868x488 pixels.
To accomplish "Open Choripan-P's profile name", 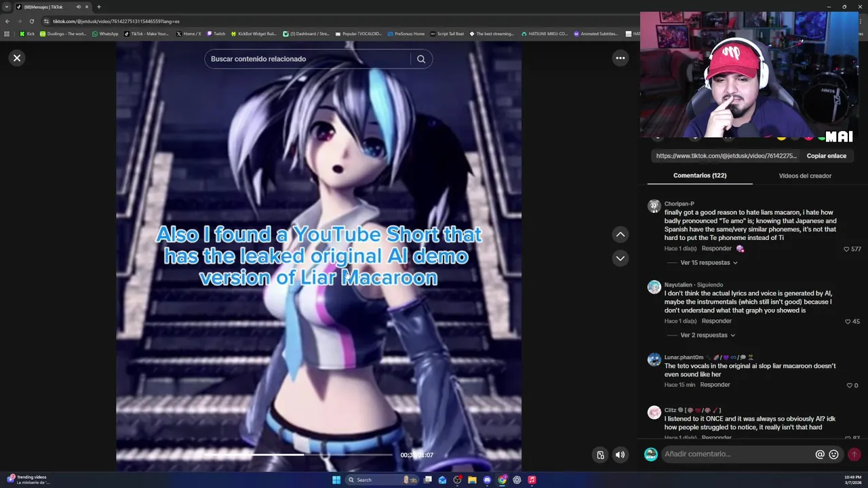I will point(679,203).
